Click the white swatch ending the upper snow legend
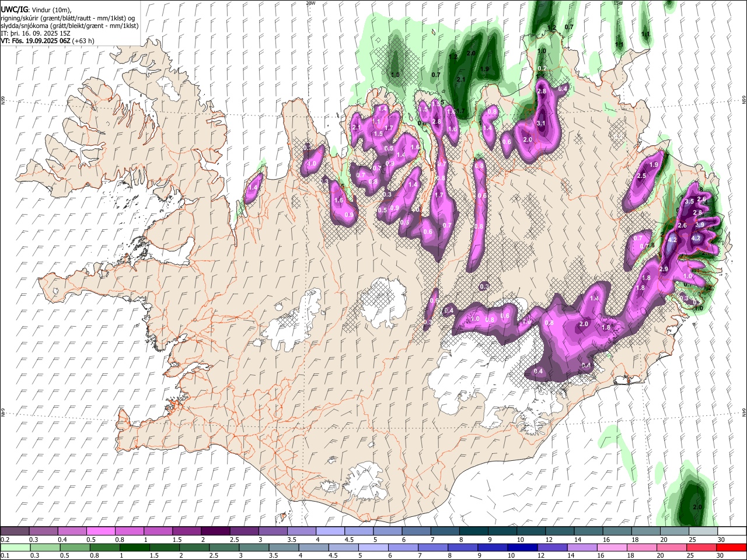Screen dimensions: 747x560 click(732, 531)
